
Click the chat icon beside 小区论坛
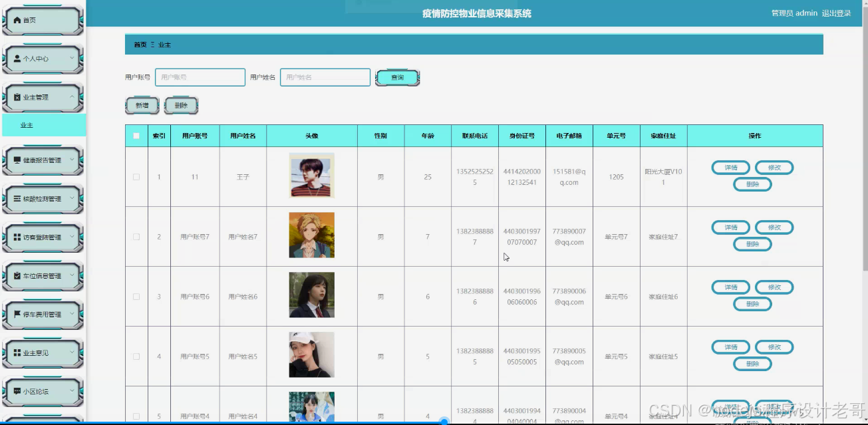tap(17, 391)
